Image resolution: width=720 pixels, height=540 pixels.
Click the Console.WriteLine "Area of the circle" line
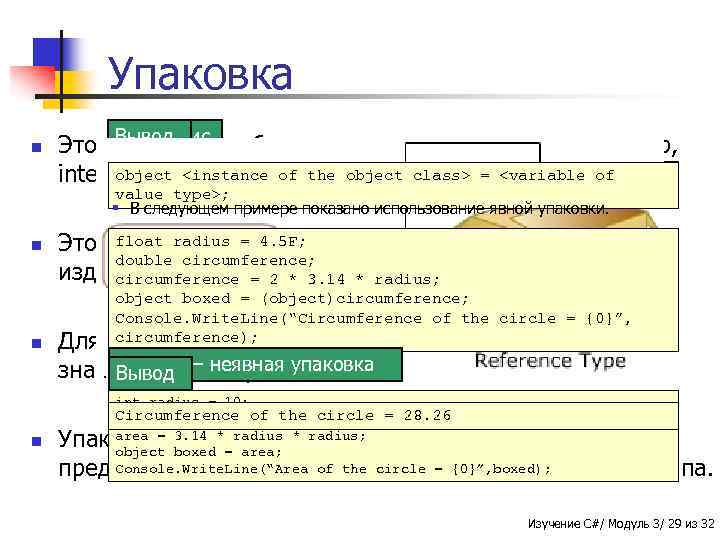(x=333, y=469)
